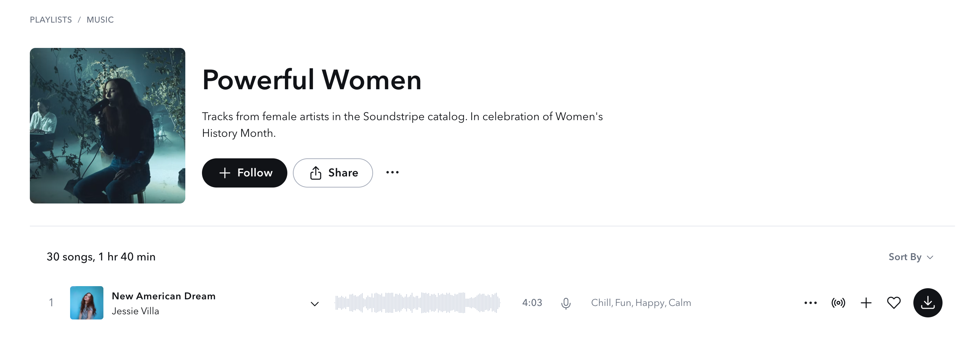980x341 pixels.
Task: Toggle following the Powerful Women playlist
Action: click(x=244, y=172)
